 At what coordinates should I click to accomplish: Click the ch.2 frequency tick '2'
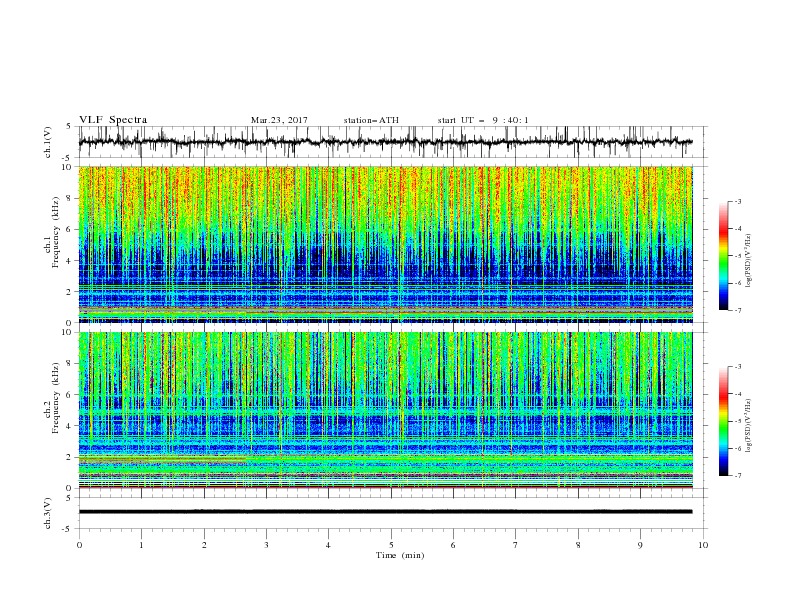69,457
